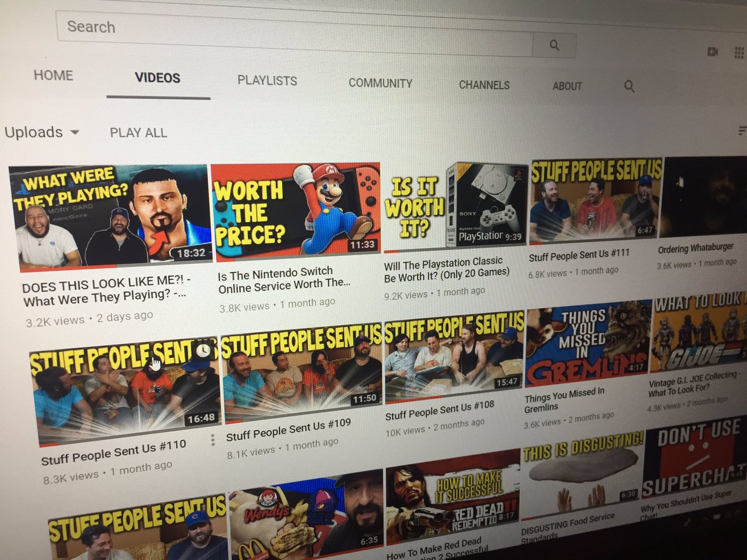
Task: Click '10K views • 2 months ago' text
Action: tap(435, 427)
